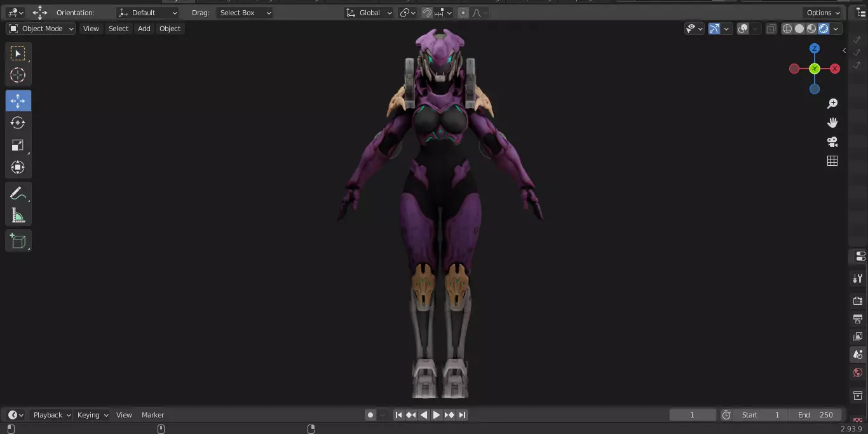Open the Select menu
Screen dimensions: 868x434
pyautogui.click(x=118, y=29)
